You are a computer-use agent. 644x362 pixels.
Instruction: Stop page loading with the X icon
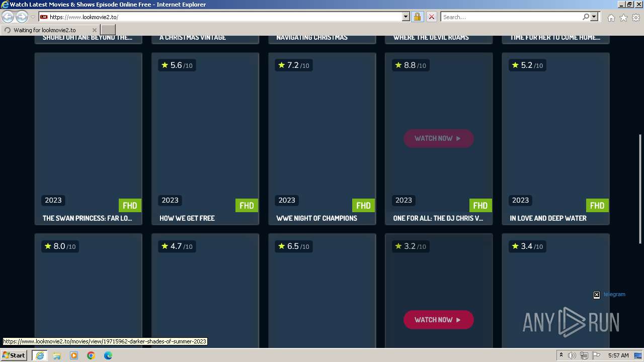431,17
